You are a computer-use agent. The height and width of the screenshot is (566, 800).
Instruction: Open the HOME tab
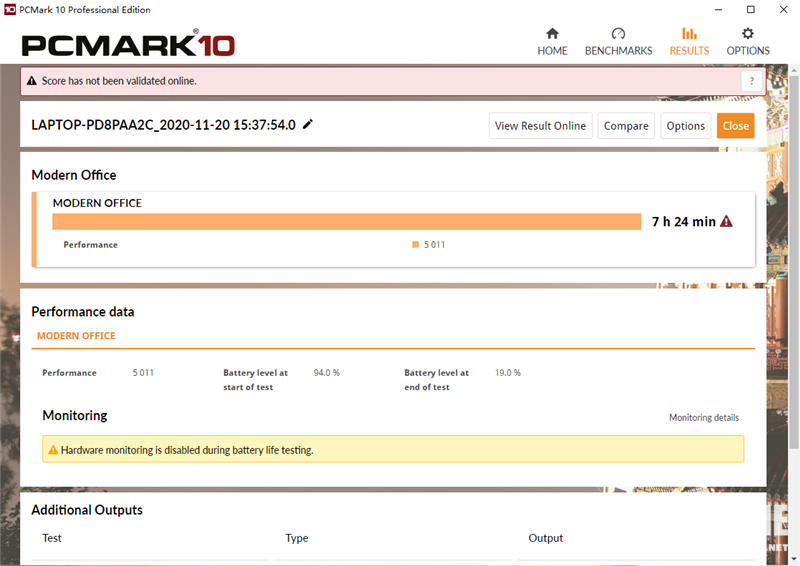[552, 42]
